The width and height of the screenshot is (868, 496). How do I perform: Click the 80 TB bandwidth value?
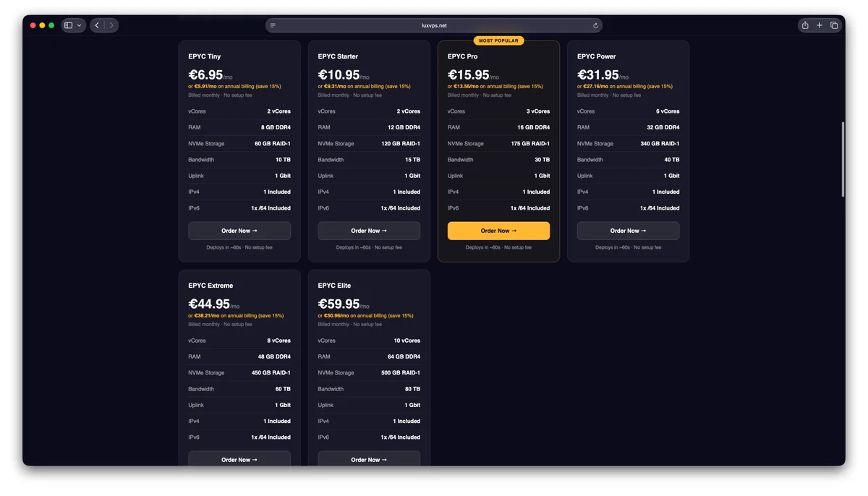click(x=412, y=389)
